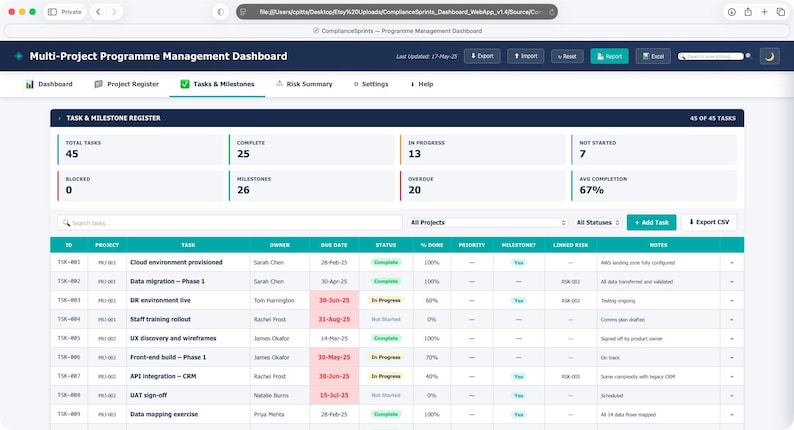
Task: Click the Not Started status for TSK-004
Action: click(386, 320)
